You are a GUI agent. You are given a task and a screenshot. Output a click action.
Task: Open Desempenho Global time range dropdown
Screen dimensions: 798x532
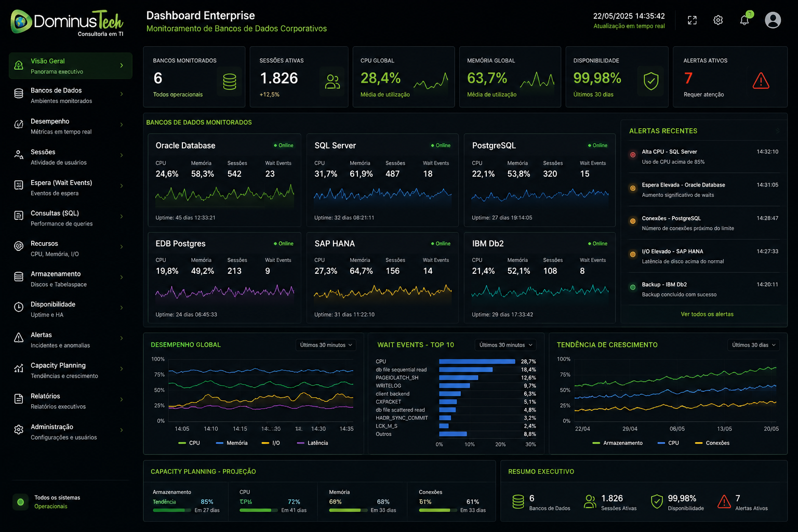pos(326,345)
